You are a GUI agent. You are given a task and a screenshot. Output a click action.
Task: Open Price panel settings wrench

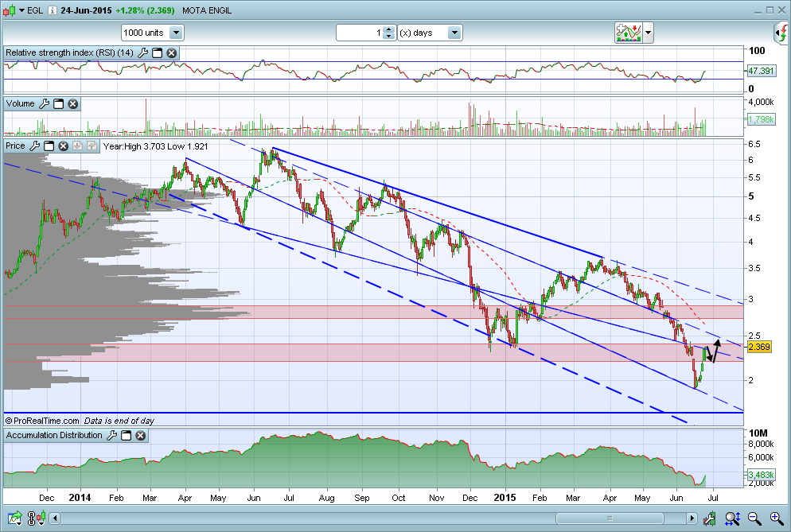coord(34,146)
